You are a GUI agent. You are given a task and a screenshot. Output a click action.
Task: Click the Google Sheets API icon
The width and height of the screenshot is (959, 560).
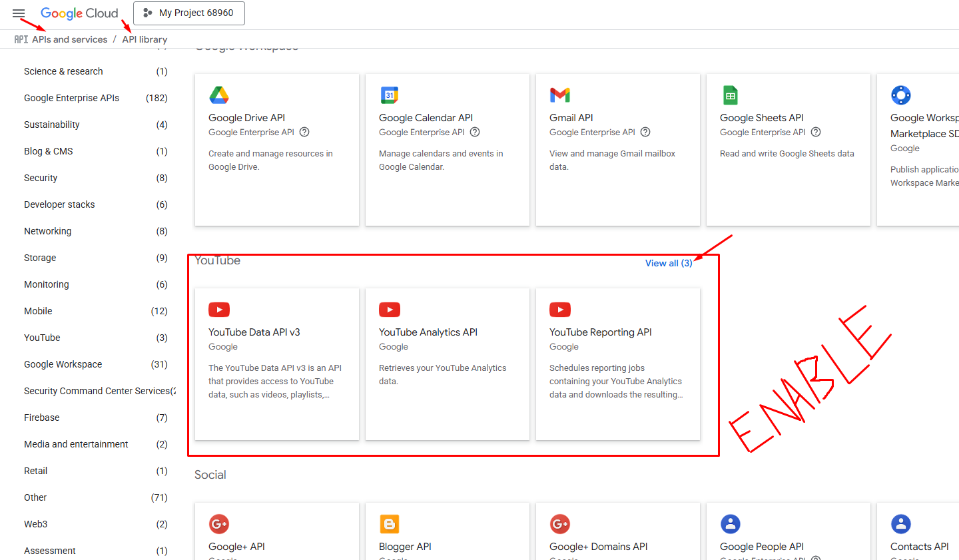pos(731,95)
